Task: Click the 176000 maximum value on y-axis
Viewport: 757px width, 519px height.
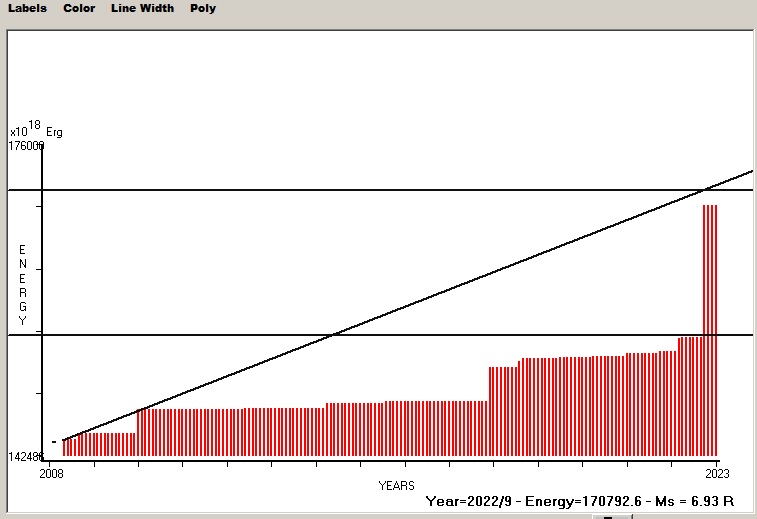Action: (27, 146)
